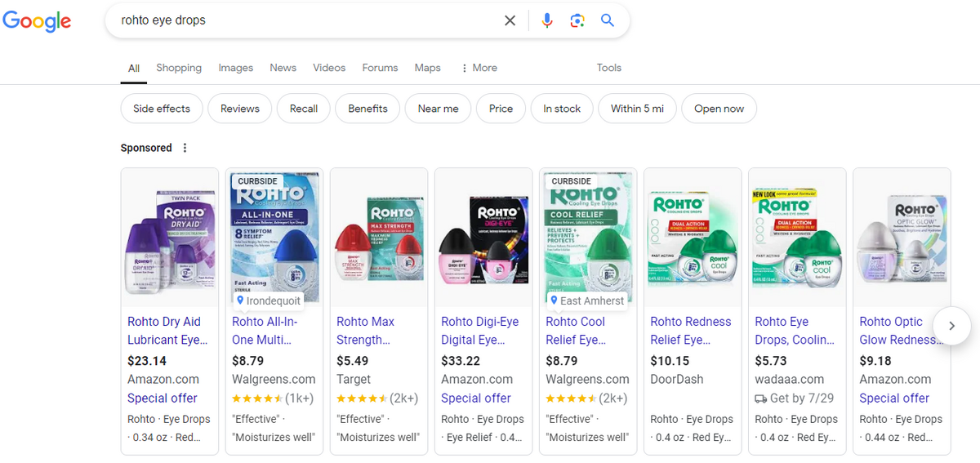Switch to the Maps tab
This screenshot has height=463, width=980.
(427, 68)
